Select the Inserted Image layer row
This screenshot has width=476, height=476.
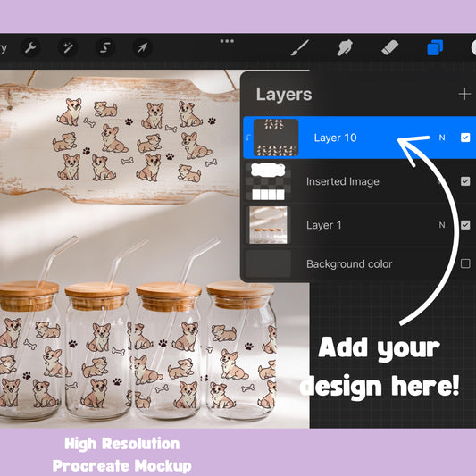359,181
